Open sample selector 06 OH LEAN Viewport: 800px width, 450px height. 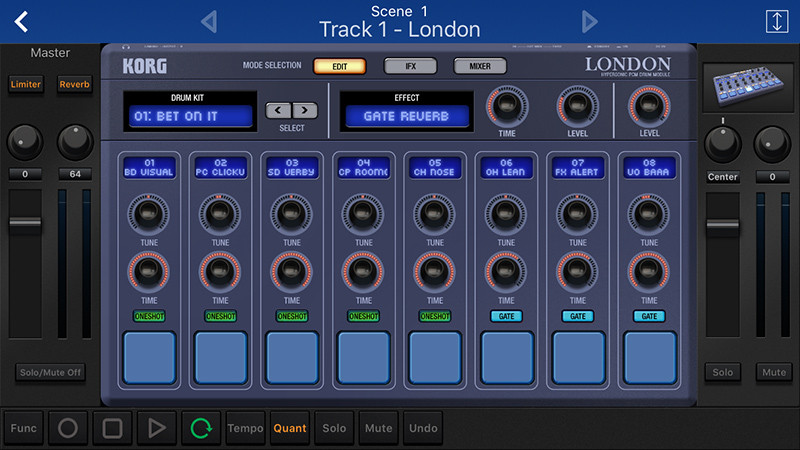click(506, 168)
